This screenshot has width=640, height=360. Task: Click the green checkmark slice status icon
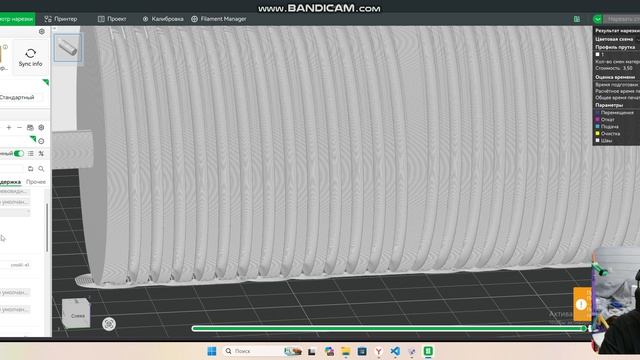click(598, 19)
